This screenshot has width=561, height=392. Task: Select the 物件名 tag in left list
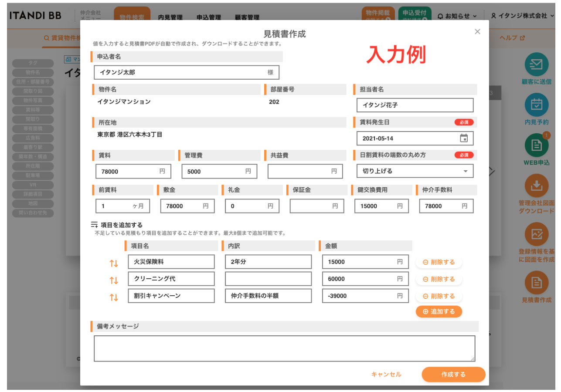pos(33,72)
